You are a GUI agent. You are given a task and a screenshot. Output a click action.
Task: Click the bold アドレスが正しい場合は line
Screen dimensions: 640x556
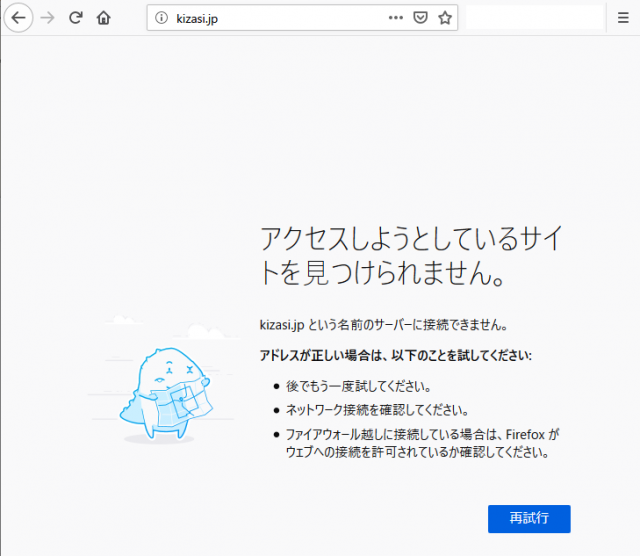(x=395, y=356)
